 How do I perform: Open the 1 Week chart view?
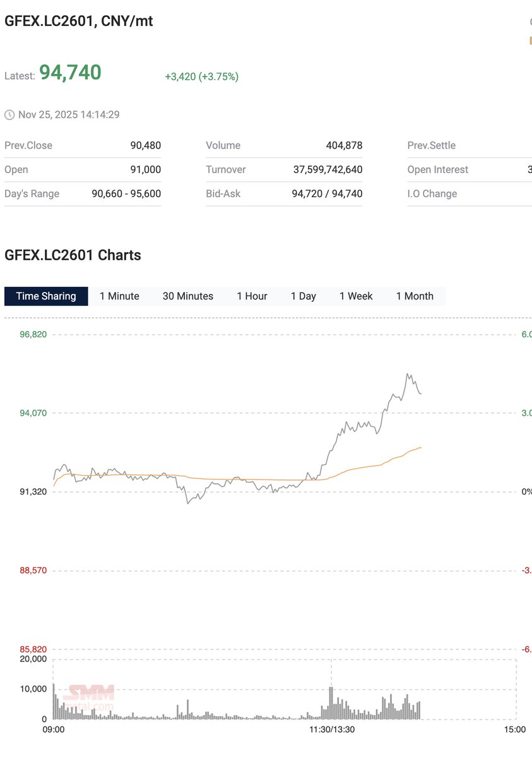click(x=356, y=296)
